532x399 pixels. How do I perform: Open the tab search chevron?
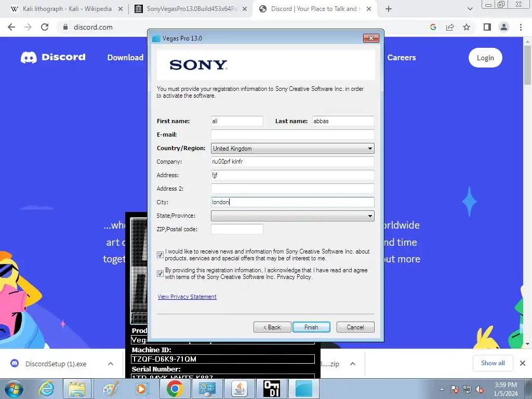(x=470, y=9)
